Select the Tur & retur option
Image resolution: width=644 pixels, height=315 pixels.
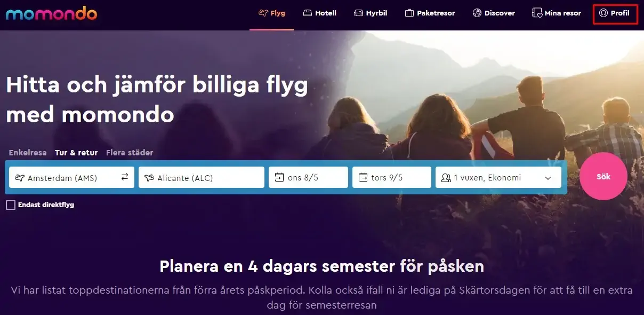point(76,153)
